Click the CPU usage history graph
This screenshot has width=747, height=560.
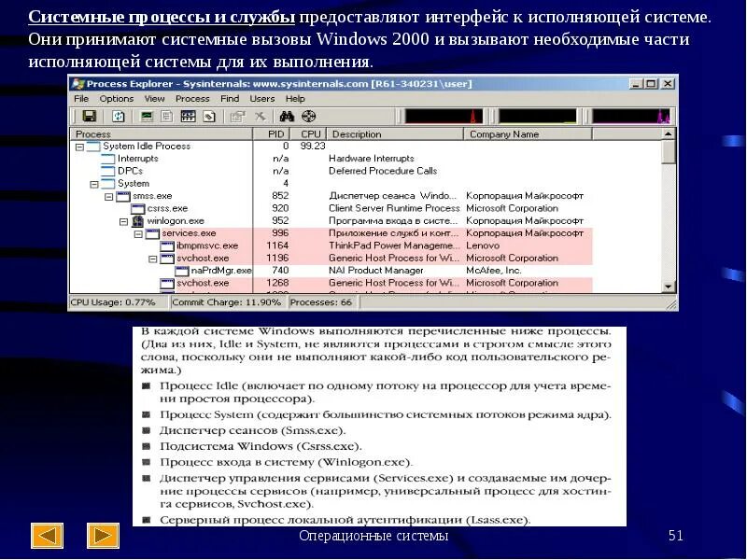pyautogui.click(x=444, y=116)
